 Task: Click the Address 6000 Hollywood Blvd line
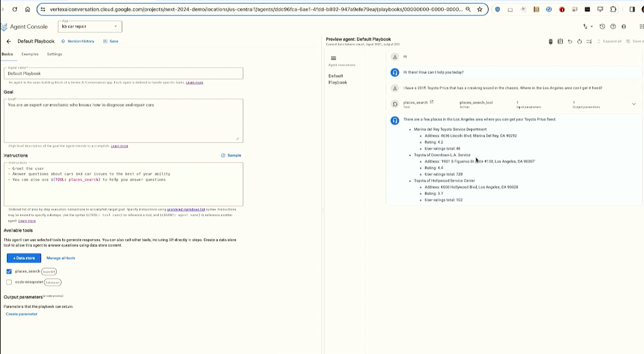pyautogui.click(x=471, y=187)
